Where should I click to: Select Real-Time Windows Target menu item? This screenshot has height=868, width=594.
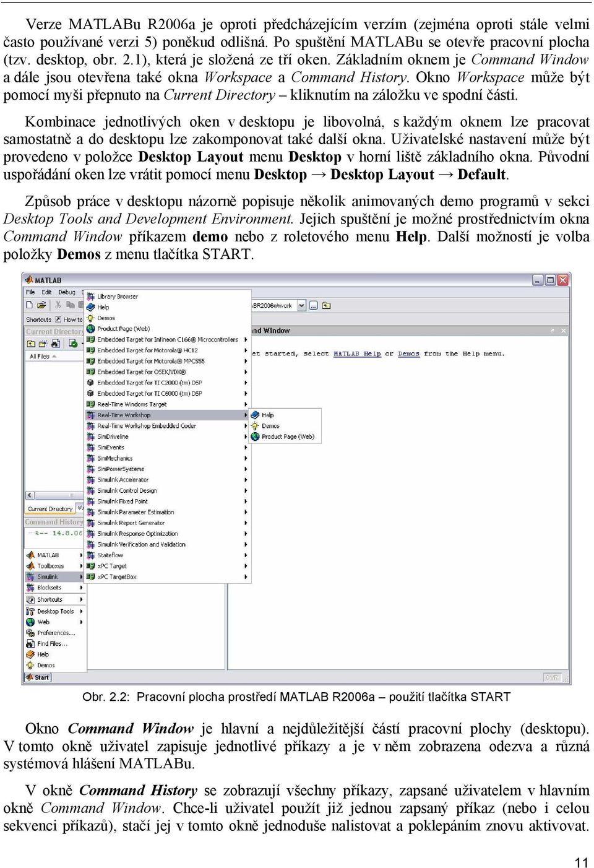click(x=168, y=404)
